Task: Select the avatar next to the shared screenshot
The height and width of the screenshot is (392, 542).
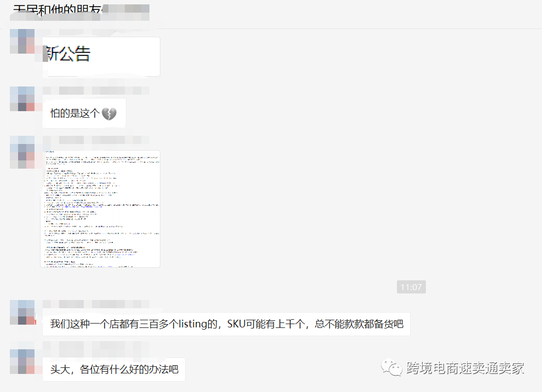Action: tap(22, 152)
